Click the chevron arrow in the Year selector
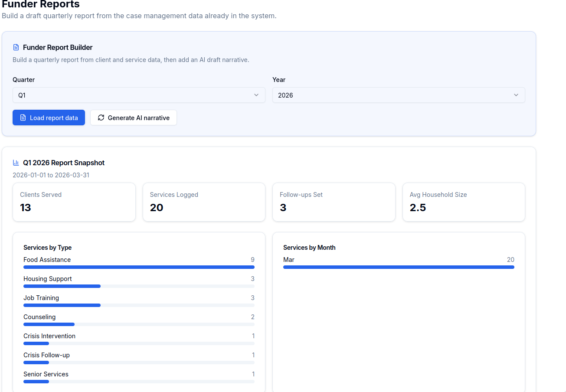 (x=516, y=95)
